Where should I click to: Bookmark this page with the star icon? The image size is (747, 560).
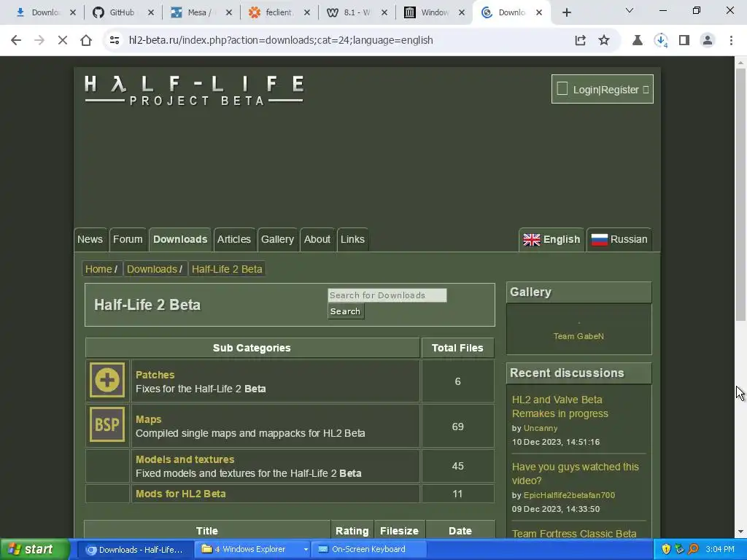tap(604, 41)
